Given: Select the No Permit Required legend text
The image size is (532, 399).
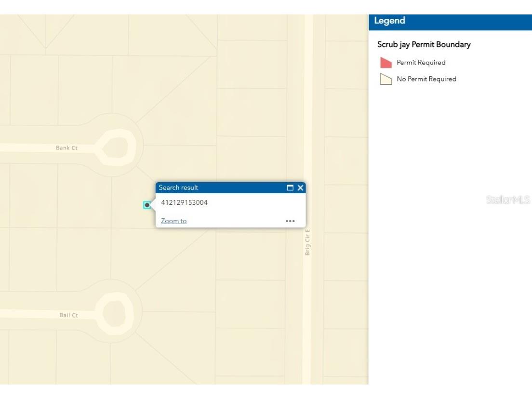Looking at the screenshot, I should click(426, 79).
